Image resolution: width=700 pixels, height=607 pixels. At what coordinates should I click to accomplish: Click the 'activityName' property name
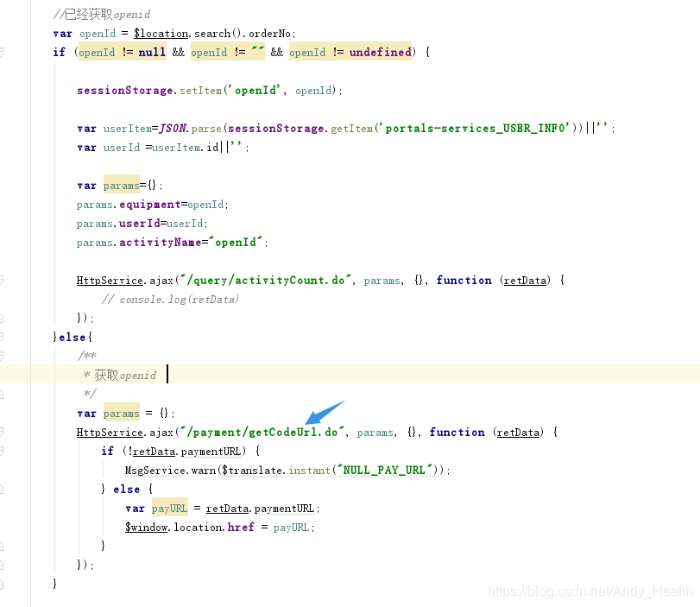point(160,242)
